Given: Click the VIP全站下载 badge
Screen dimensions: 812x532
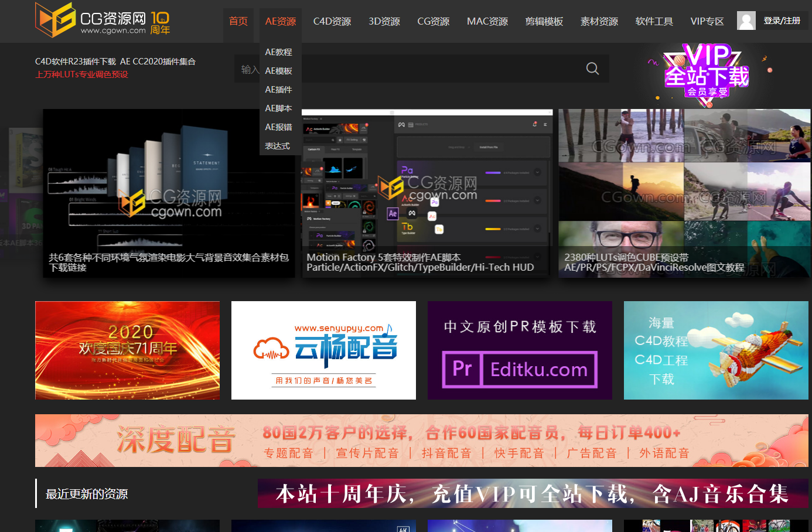Looking at the screenshot, I should 707,75.
